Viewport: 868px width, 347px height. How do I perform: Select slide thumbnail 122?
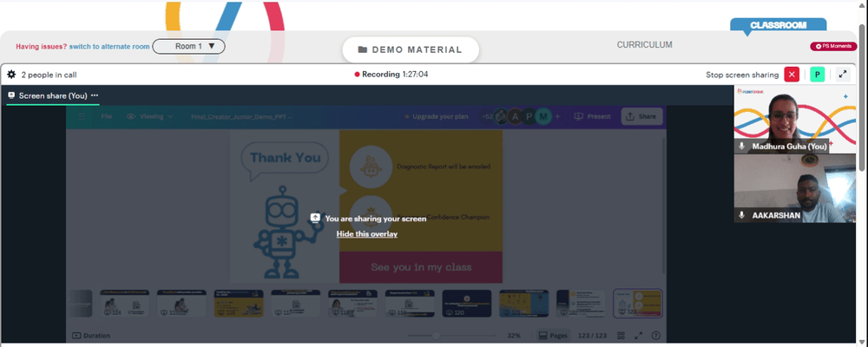tap(581, 304)
